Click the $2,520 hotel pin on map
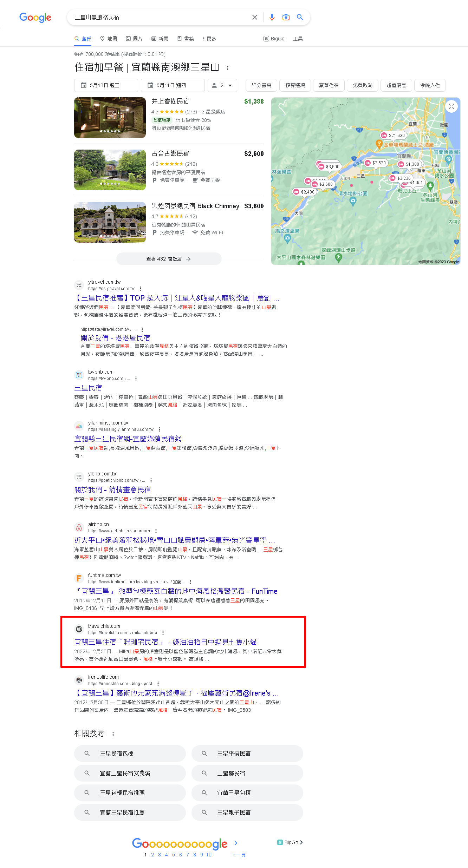 376,163
